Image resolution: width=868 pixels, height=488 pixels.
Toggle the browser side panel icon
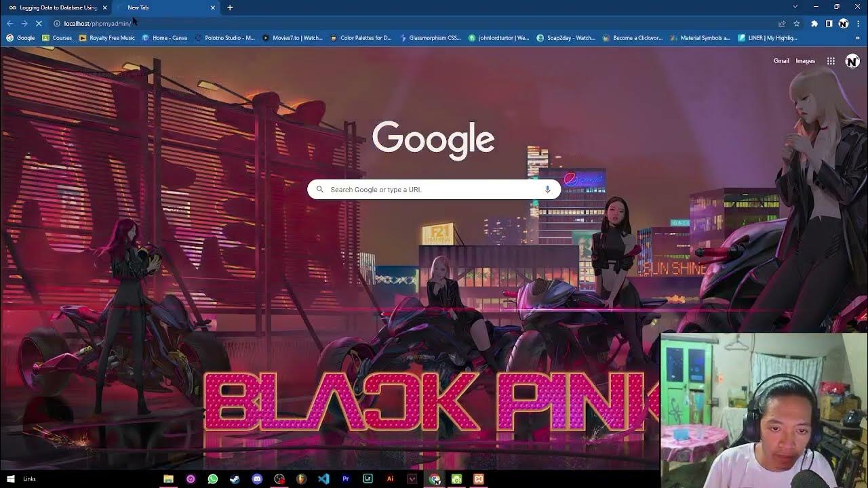click(x=829, y=23)
